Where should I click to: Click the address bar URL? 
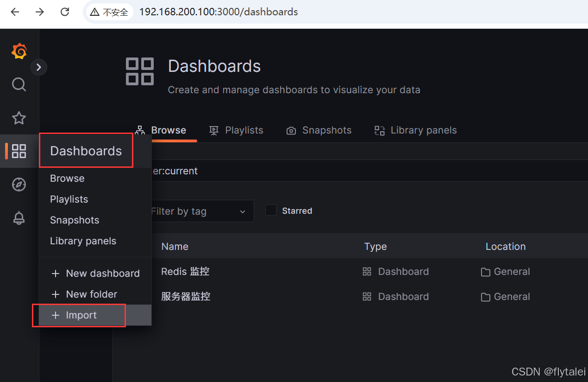coord(219,12)
